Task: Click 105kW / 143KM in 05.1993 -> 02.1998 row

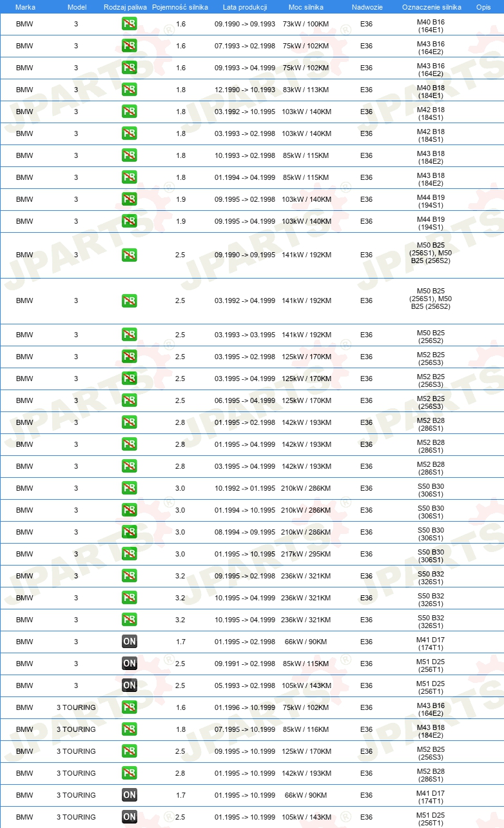Action: click(x=305, y=686)
